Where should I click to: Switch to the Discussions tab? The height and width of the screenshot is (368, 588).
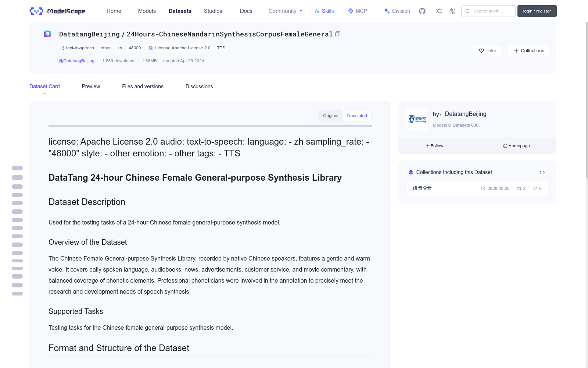click(199, 86)
